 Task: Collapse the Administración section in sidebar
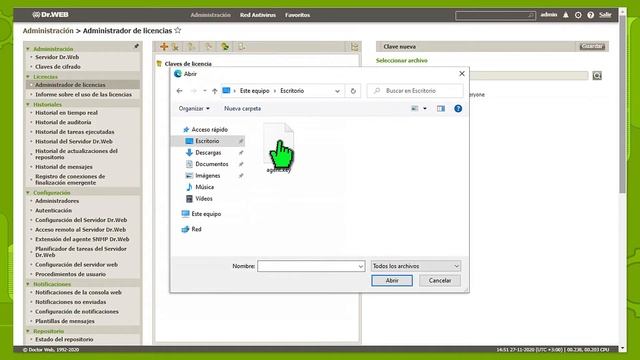tap(28, 49)
